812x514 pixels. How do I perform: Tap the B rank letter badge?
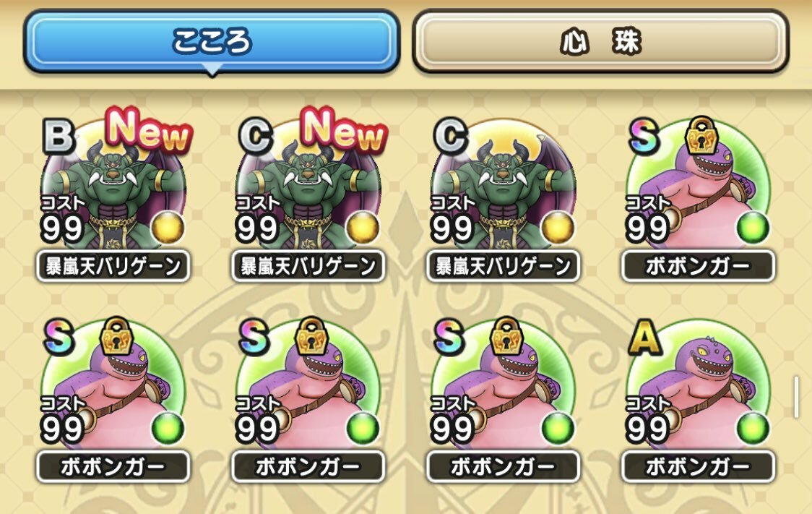tap(58, 137)
